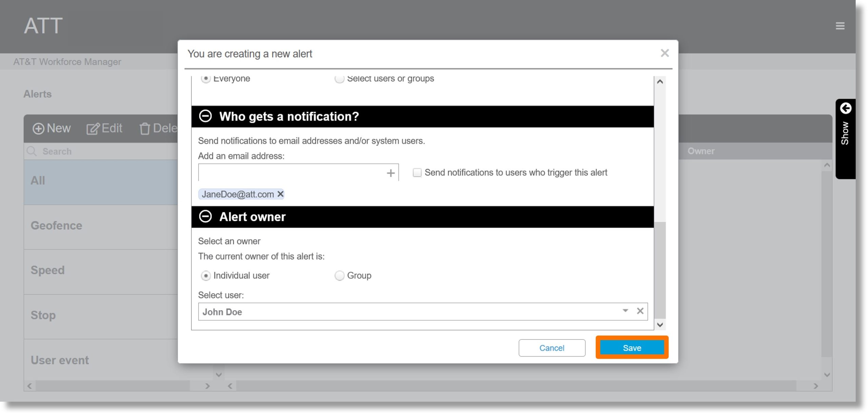The height and width of the screenshot is (414, 868).
Task: Open the Select user dropdown arrow
Action: click(625, 311)
